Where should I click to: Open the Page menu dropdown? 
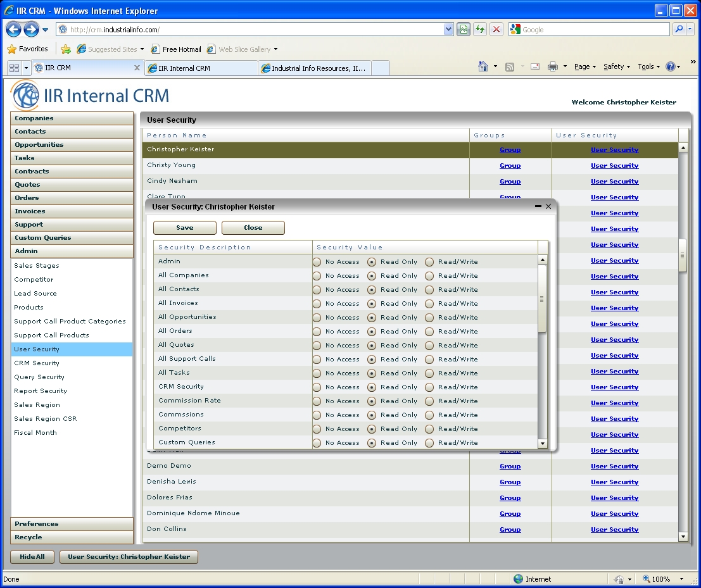point(585,66)
